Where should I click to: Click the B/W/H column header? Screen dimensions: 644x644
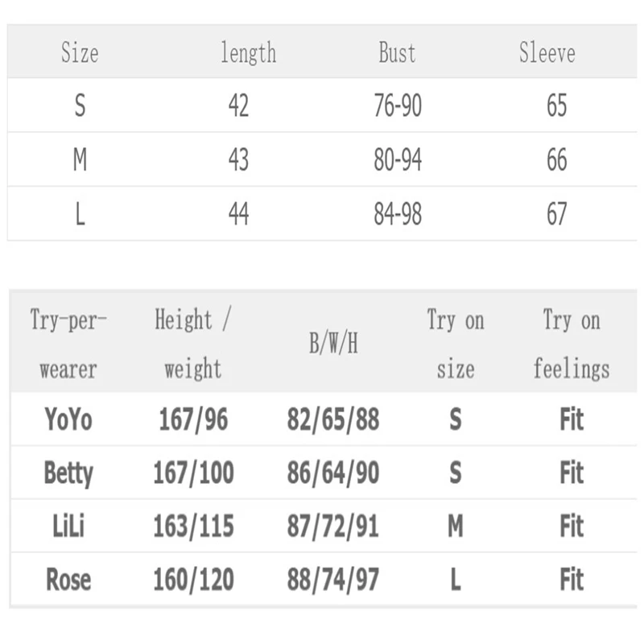pos(333,345)
